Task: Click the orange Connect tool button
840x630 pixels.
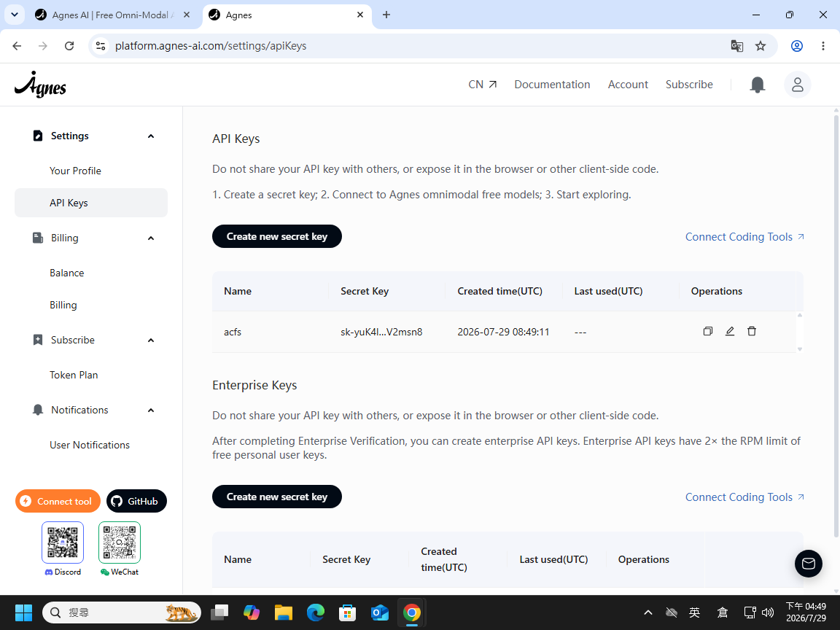Action: pos(58,501)
